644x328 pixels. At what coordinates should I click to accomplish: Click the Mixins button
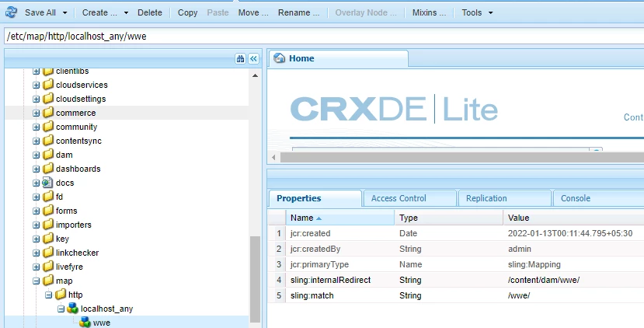click(429, 12)
